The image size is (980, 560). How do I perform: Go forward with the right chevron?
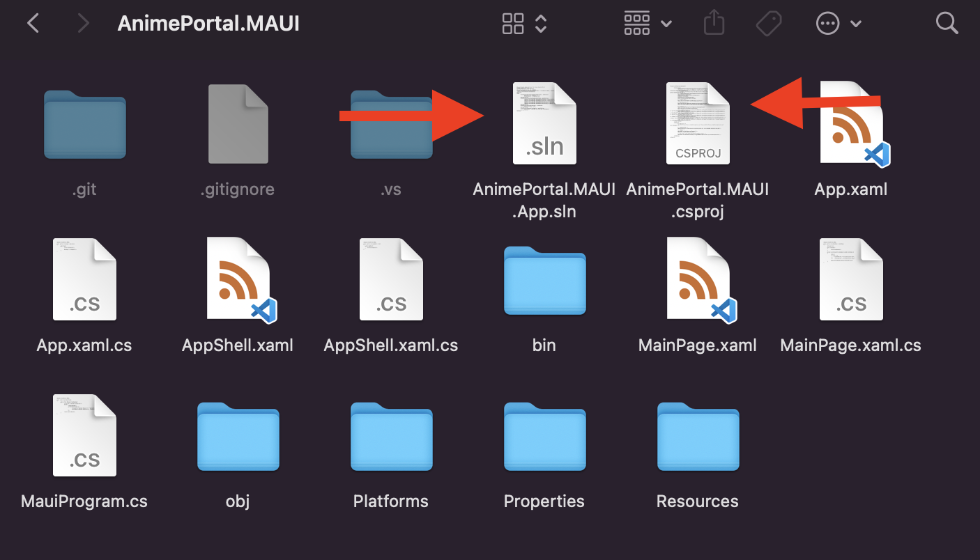tap(84, 24)
